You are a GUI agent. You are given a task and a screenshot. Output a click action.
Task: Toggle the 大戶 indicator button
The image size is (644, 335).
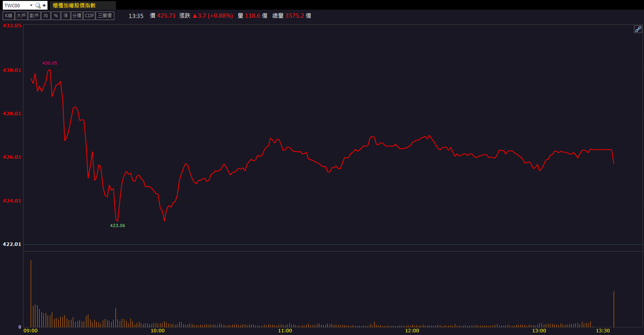point(21,16)
